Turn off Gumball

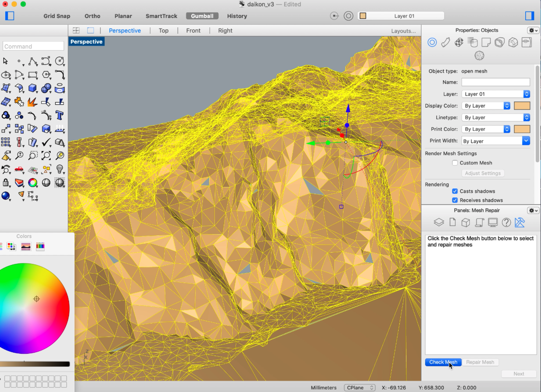coord(202,16)
